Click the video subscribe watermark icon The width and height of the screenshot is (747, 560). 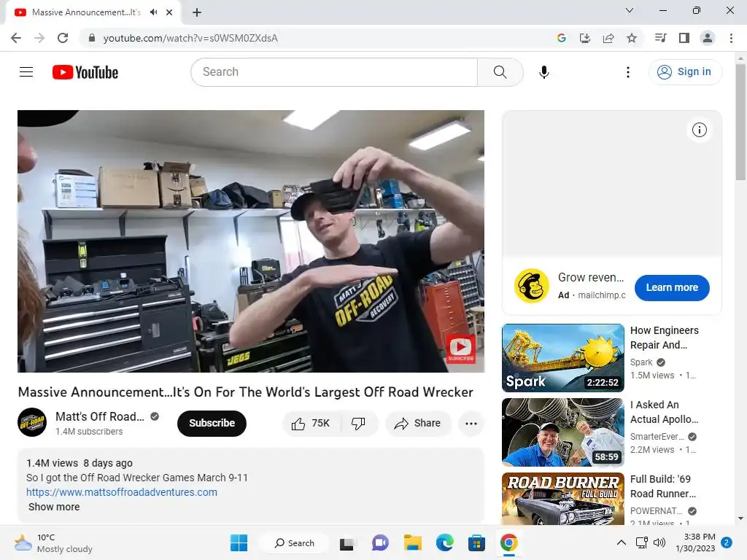[461, 349]
